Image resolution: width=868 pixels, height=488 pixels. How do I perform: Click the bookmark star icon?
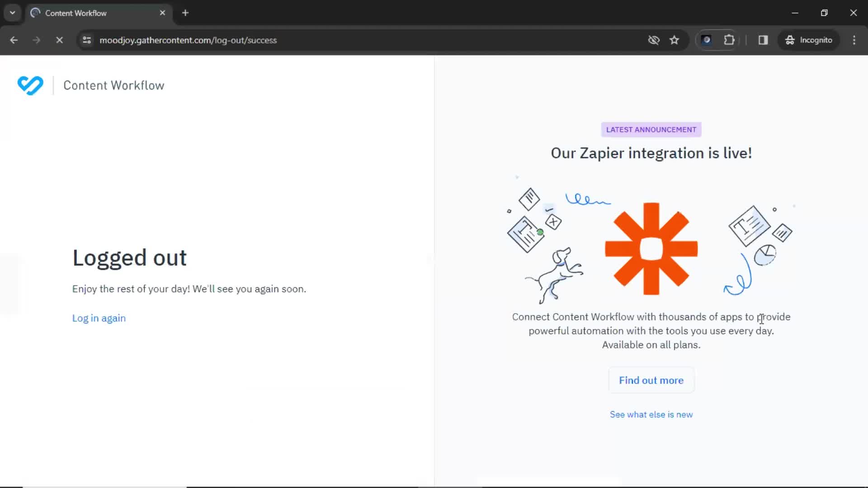click(x=674, y=40)
